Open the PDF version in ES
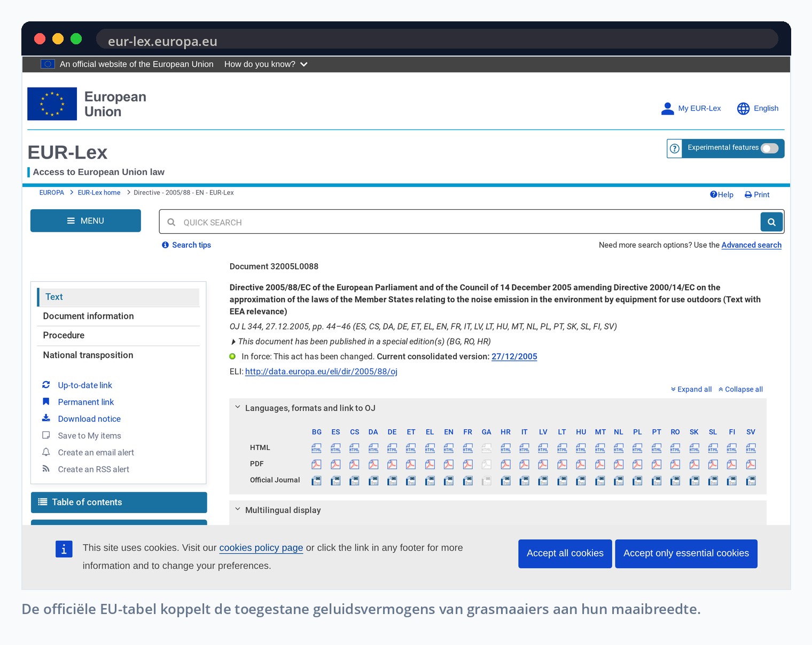Viewport: 812px width, 645px height. point(335,465)
